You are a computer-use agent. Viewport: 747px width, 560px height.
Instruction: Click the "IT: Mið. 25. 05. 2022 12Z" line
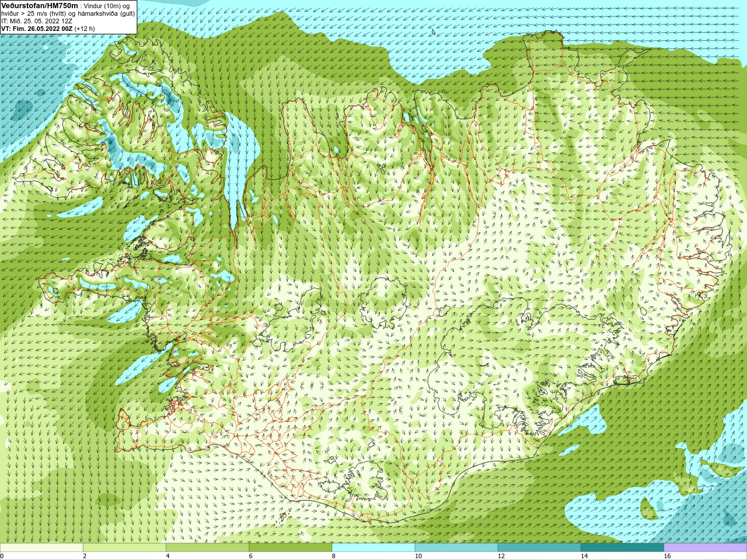click(x=37, y=21)
